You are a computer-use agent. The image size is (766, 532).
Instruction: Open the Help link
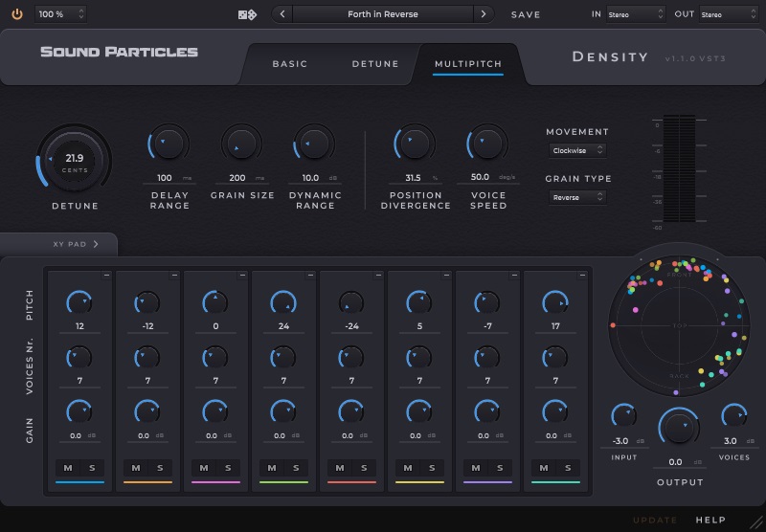pyautogui.click(x=710, y=520)
